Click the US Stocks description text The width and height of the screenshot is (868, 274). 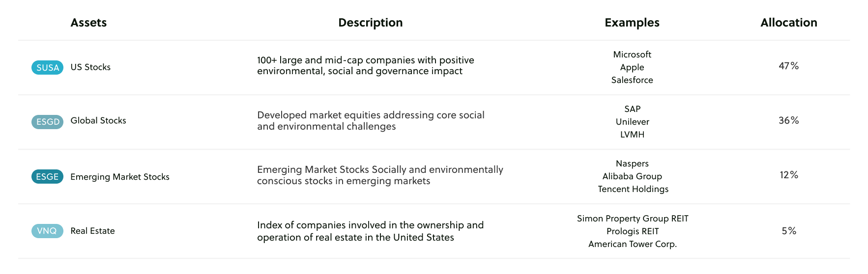(365, 66)
